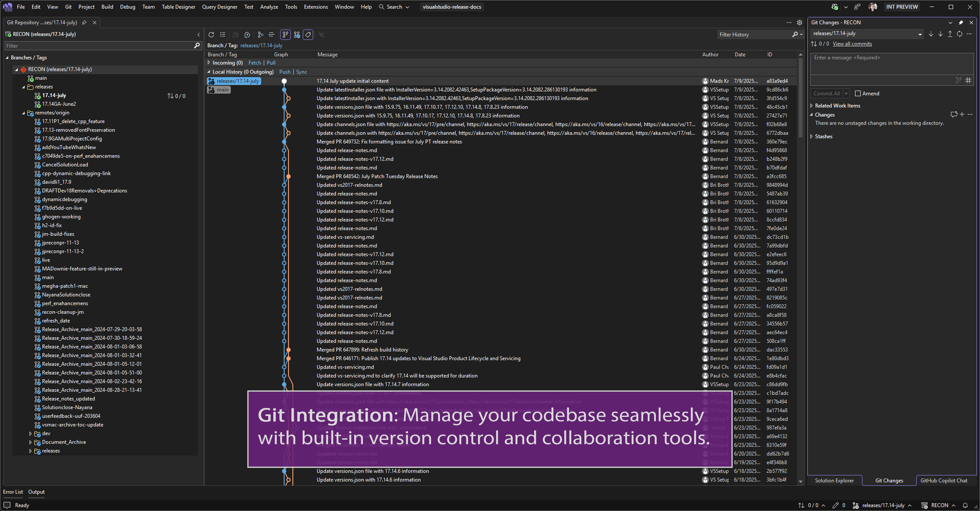This screenshot has height=511, width=980.
Task: Enable the Amend checkbox
Action: (858, 93)
